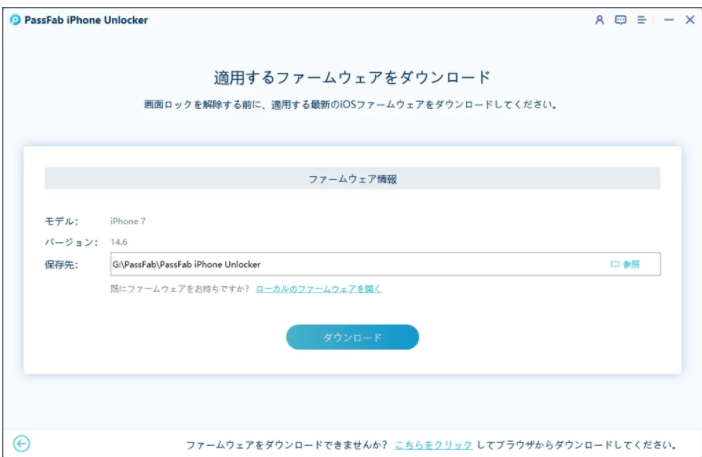The height and width of the screenshot is (457, 702).
Task: Focus the save path field
Action: click(385, 264)
